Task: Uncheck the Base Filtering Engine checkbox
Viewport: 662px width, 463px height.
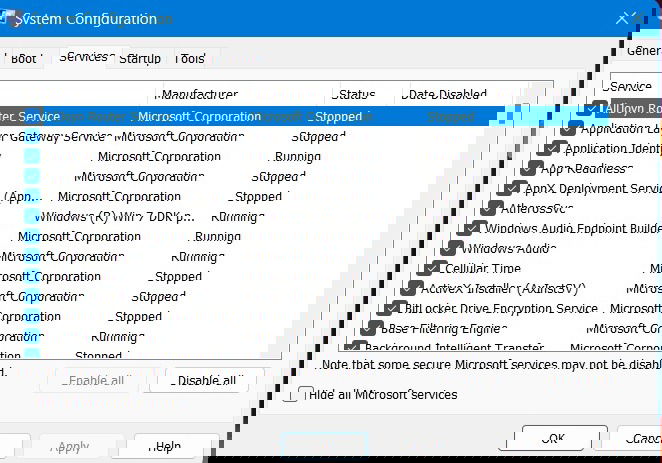Action: pyautogui.click(x=369, y=329)
